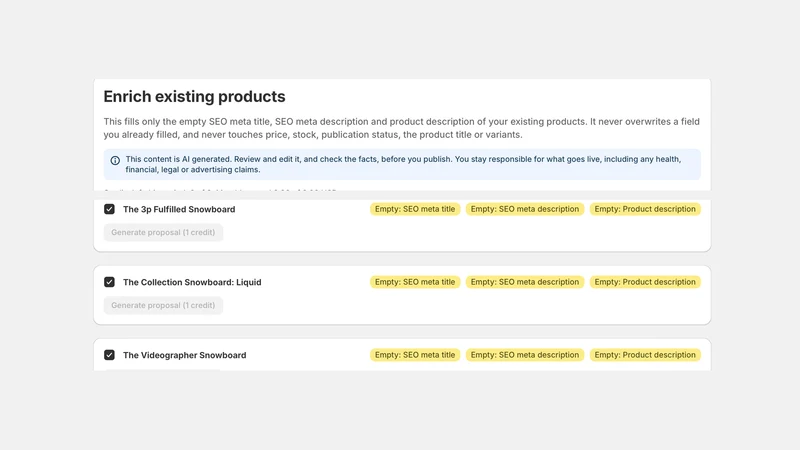Click 'Empty: SEO meta title' badge for 3p Fulfilled Snowboard

[x=415, y=209]
